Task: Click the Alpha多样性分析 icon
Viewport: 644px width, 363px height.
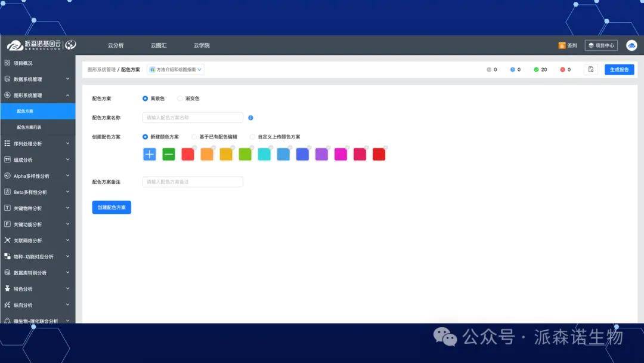Action: 7,176
